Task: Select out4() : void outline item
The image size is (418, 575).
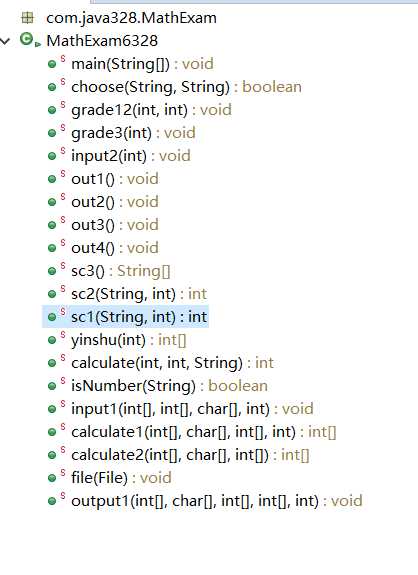Action: point(115,248)
